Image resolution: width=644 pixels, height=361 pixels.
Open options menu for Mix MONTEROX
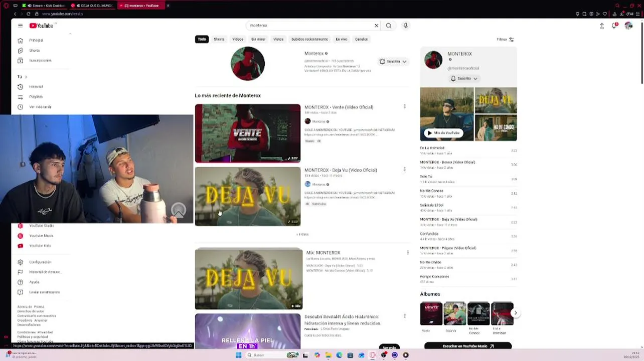click(x=408, y=252)
